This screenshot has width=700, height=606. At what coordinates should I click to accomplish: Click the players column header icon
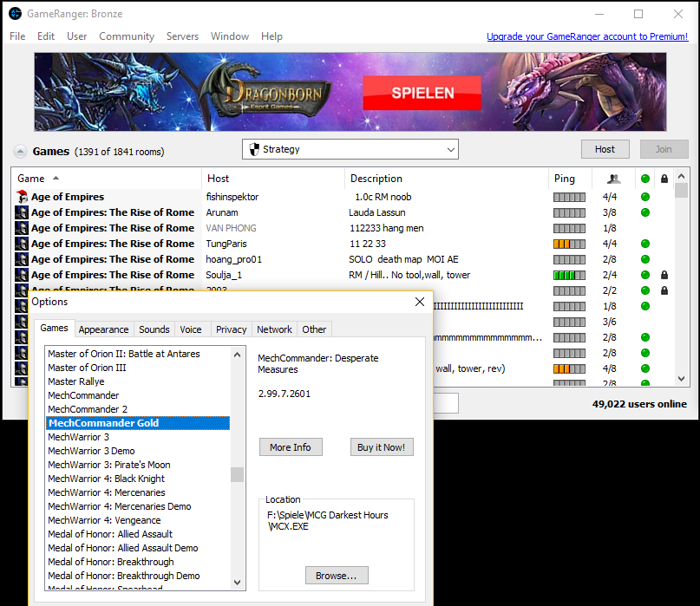[614, 179]
